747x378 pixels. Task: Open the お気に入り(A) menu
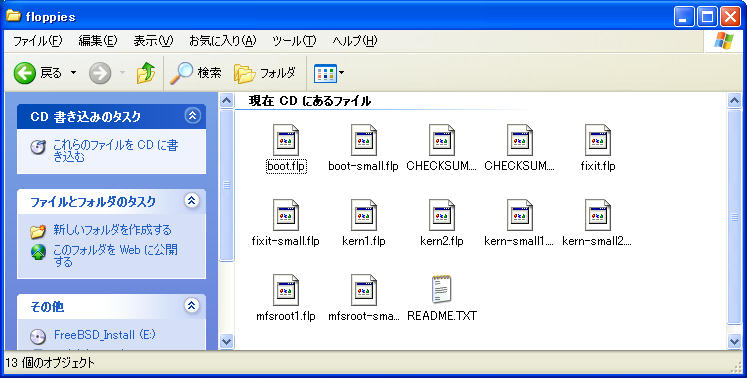[x=222, y=41]
